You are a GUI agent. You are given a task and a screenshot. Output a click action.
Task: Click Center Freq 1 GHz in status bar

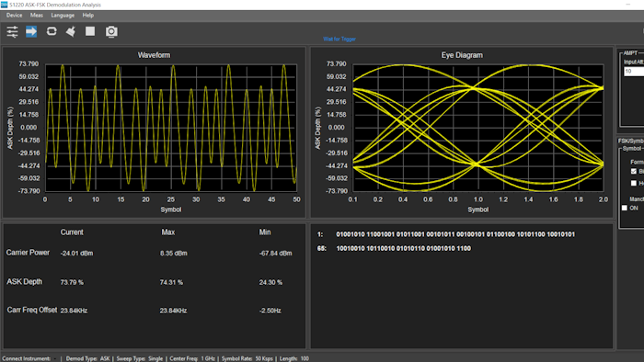pos(192,358)
